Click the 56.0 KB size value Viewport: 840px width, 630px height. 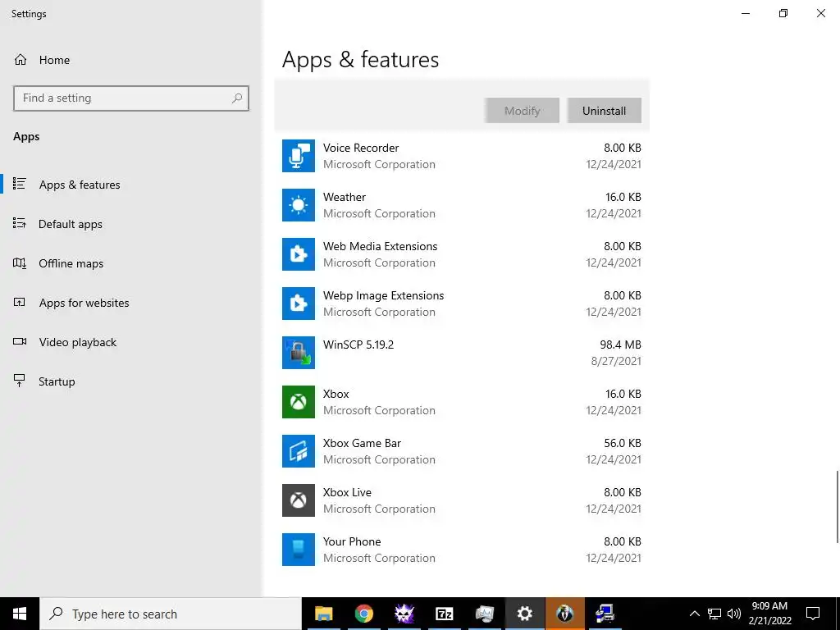click(x=623, y=443)
